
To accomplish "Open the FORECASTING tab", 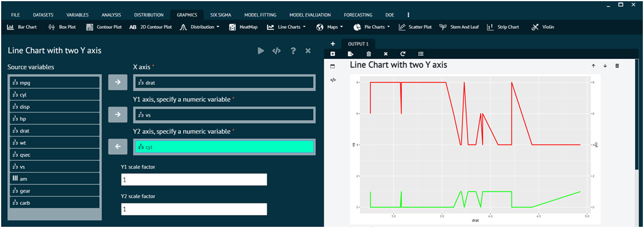I will pyautogui.click(x=358, y=15).
